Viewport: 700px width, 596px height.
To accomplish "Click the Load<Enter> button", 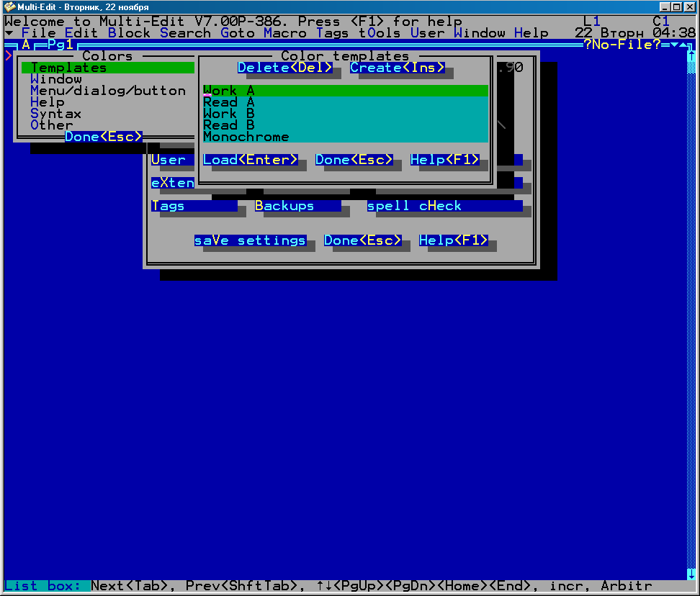I will coord(250,160).
